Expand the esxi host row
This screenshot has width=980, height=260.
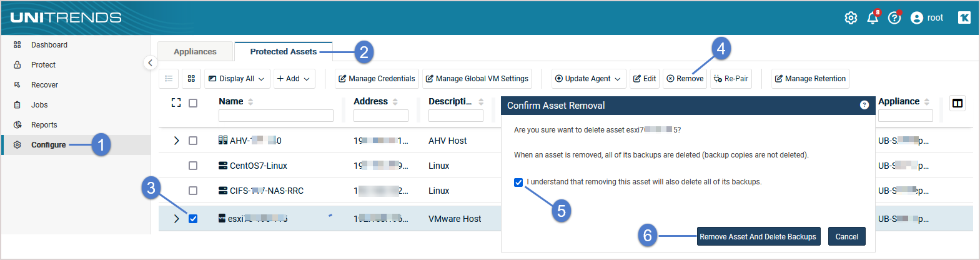click(176, 219)
